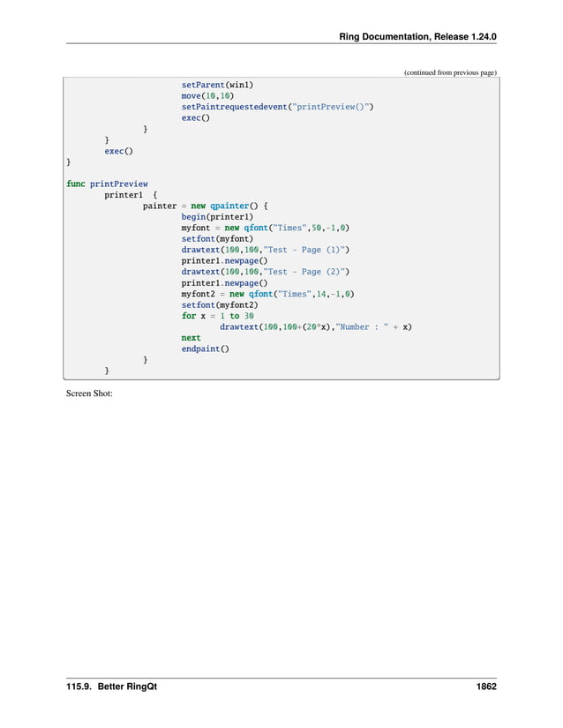The width and height of the screenshot is (563, 728).
Task: Click drawtext line with "Test - Page (2)"
Action: coord(266,272)
